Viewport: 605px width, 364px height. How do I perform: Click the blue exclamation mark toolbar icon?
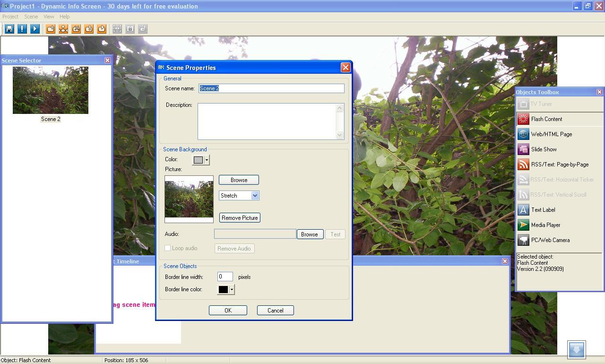[x=22, y=29]
